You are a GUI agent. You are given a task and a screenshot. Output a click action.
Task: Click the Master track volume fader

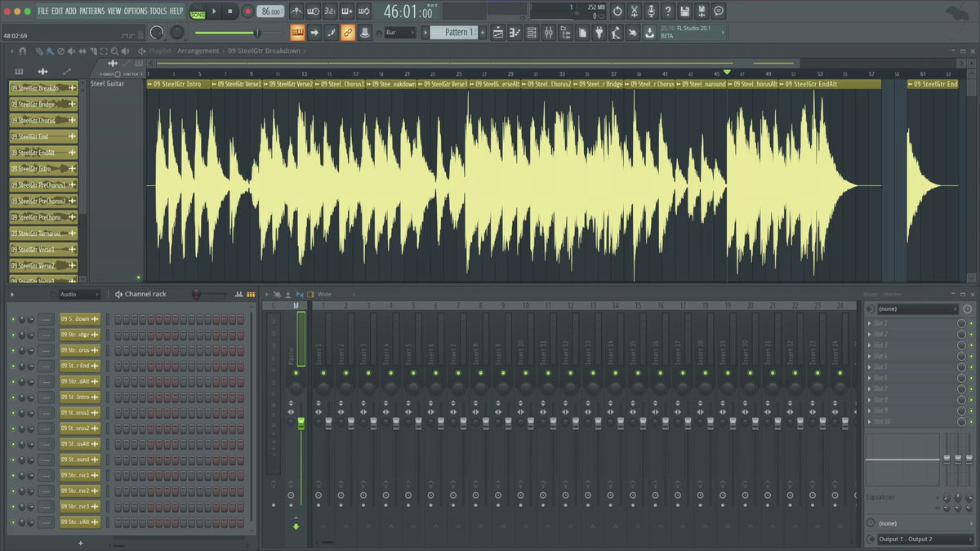click(301, 423)
